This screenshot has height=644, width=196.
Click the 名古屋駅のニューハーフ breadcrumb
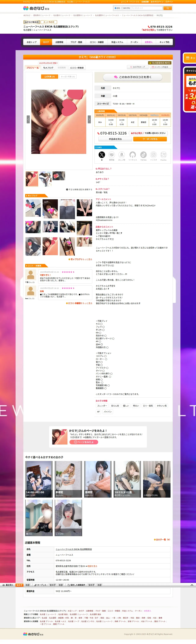click(x=83, y=16)
